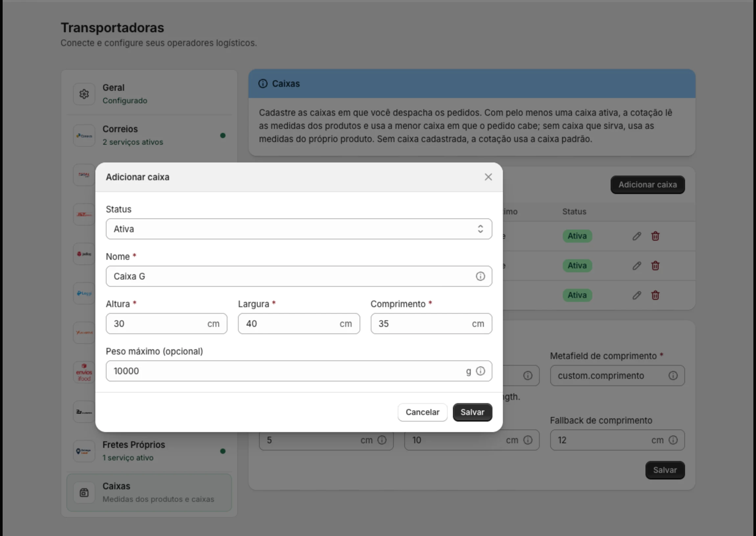Screen dimensions: 756x536
Task: Edit the third Ativa box row
Action: tap(637, 295)
